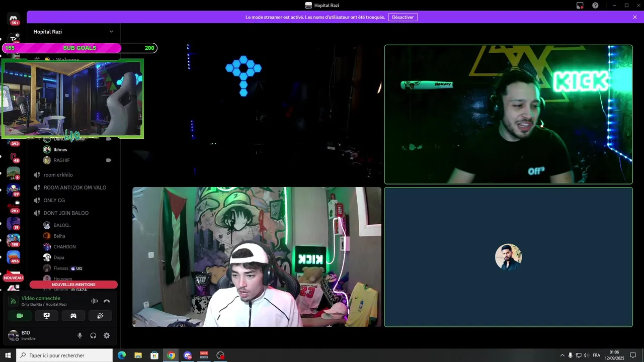Open server icon with 59 badge
Image resolution: width=644 pixels, height=362 pixels.
click(x=14, y=190)
